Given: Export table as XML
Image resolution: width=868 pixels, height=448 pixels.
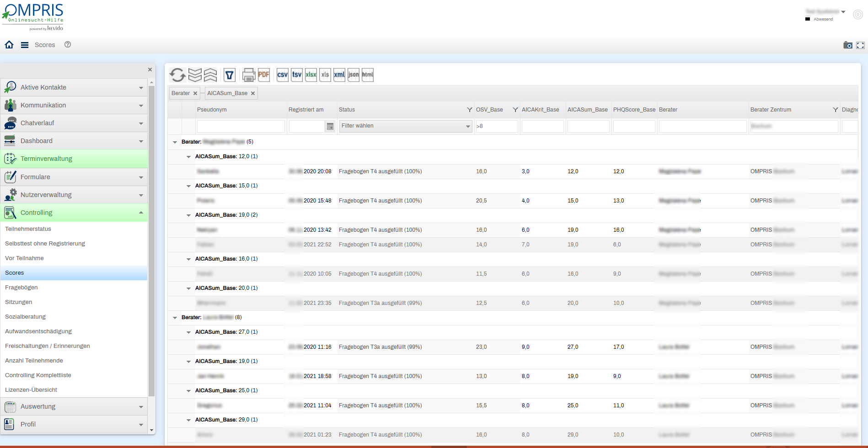Looking at the screenshot, I should [339, 75].
